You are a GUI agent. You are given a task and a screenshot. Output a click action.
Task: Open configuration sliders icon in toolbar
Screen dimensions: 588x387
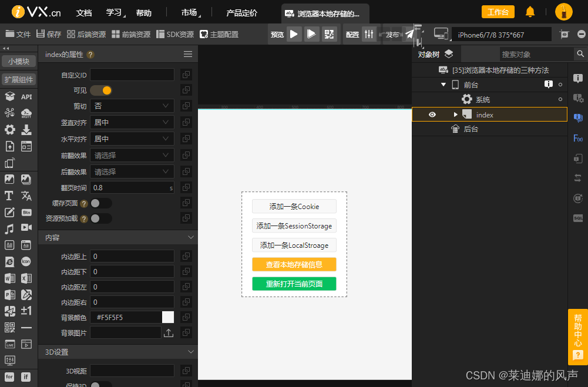[x=369, y=34]
